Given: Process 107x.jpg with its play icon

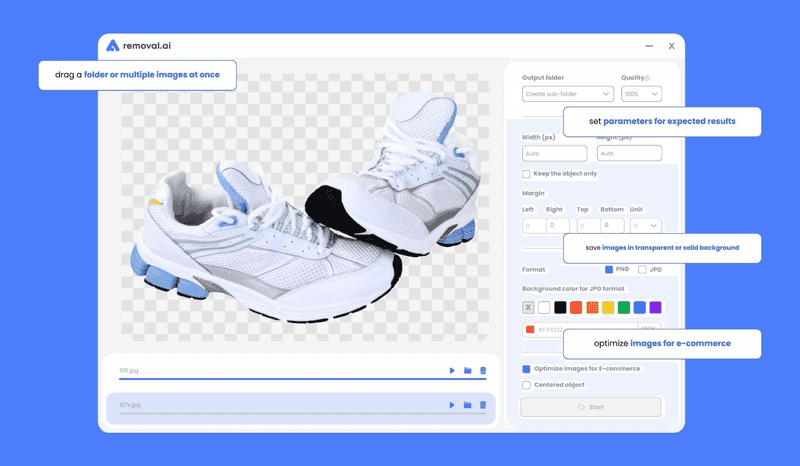Looking at the screenshot, I should (452, 405).
